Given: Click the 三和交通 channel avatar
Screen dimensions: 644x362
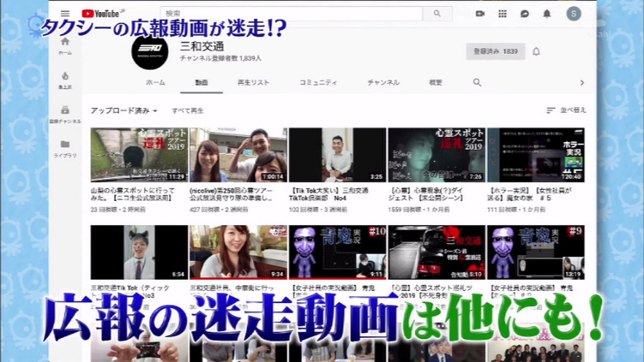Looking at the screenshot, I should click(x=150, y=52).
